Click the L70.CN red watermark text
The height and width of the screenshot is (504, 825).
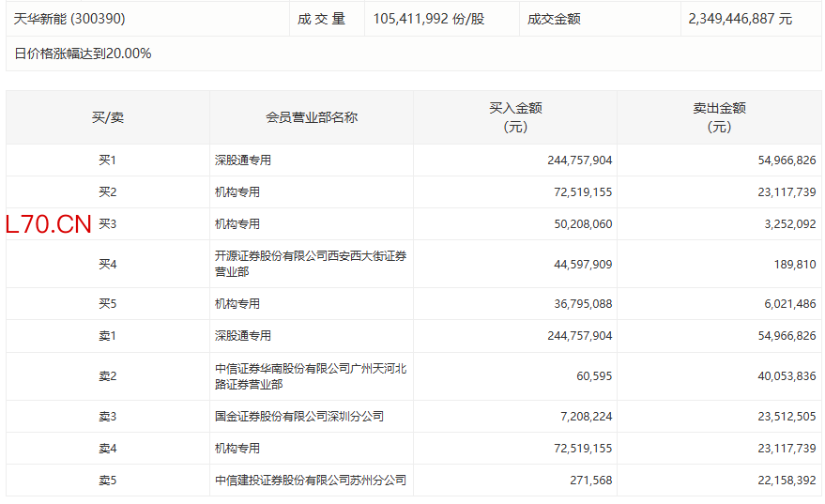49,225
